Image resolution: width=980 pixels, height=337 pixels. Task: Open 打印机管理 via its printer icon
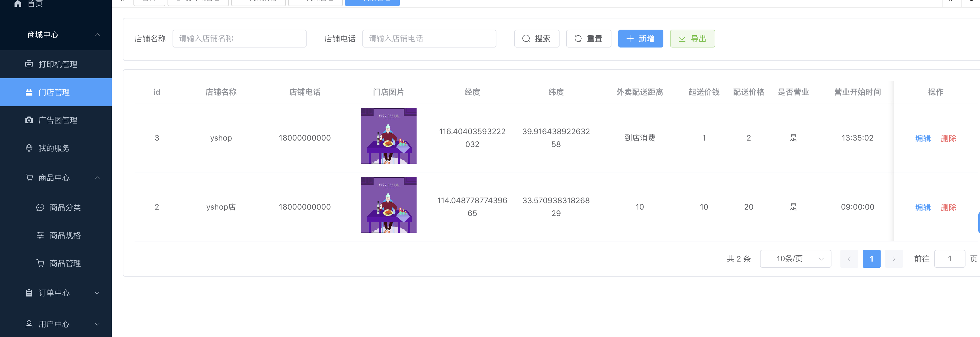point(29,64)
